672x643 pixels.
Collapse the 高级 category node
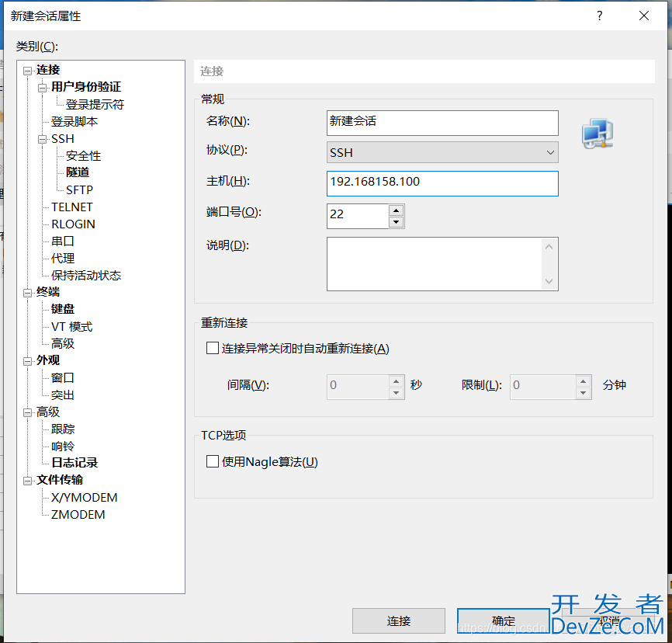pos(27,412)
